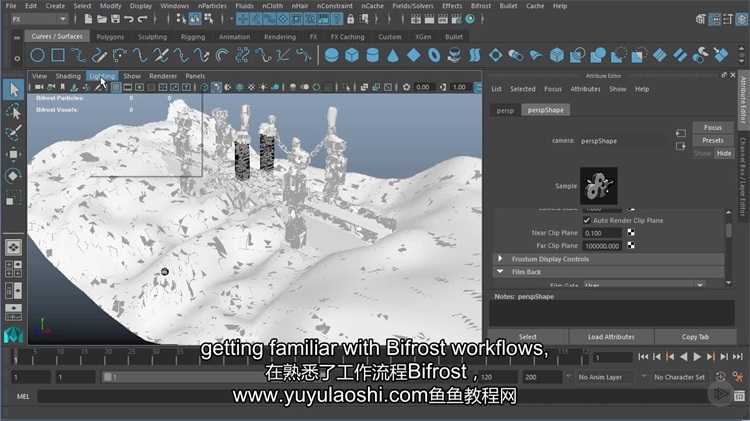Select the persp node tab
750x421 pixels.
click(x=505, y=110)
